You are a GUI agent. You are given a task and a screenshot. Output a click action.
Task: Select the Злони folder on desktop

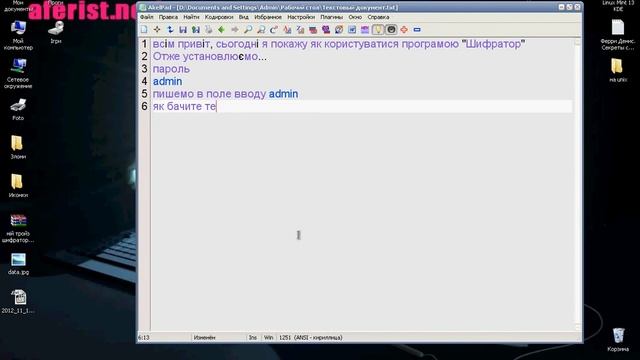(18, 147)
